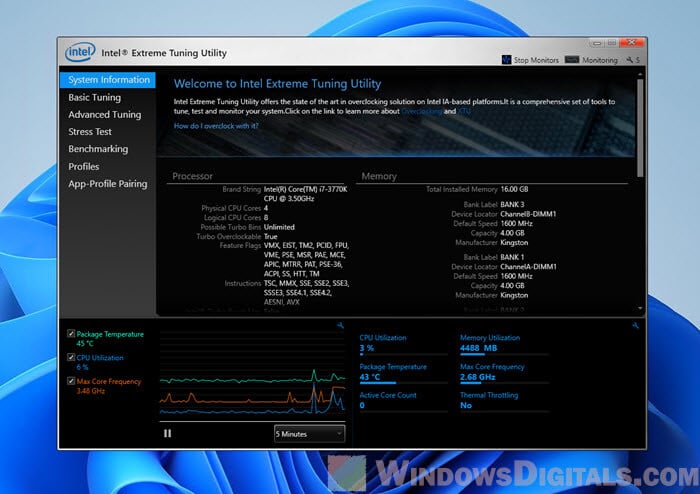Open the 5 Minutes time range dropdown
This screenshot has height=494, width=700.
(309, 434)
